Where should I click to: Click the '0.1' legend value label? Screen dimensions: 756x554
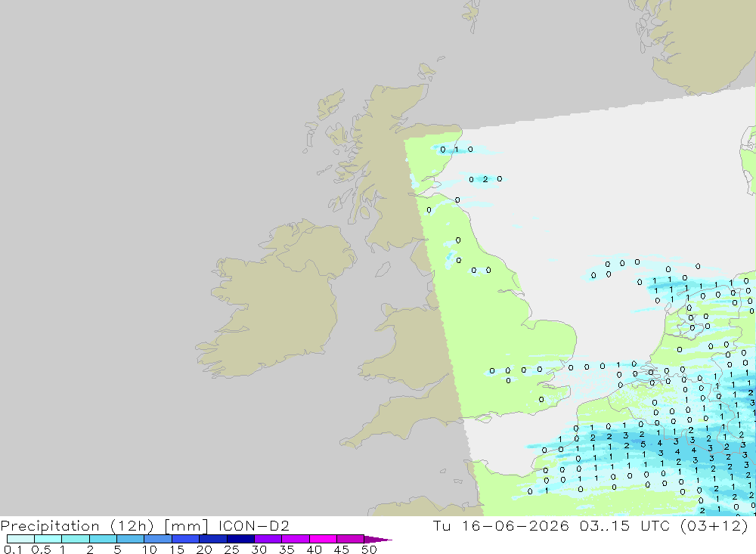13,549
